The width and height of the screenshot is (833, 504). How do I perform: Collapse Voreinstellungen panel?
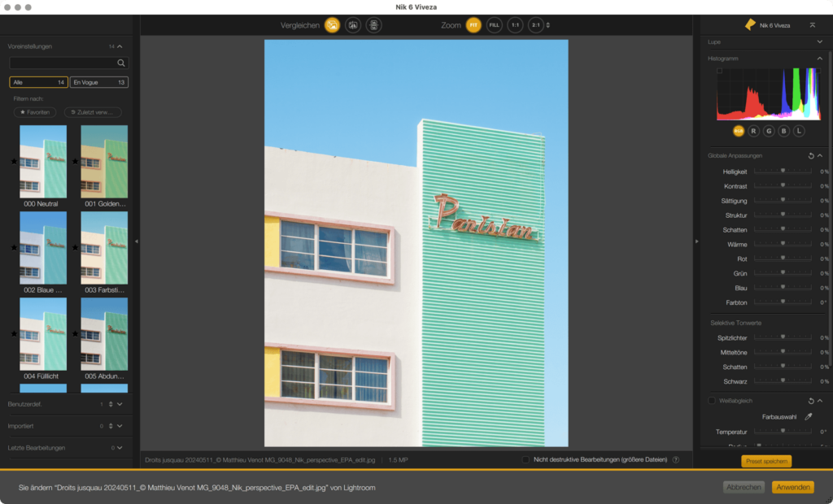pyautogui.click(x=120, y=46)
